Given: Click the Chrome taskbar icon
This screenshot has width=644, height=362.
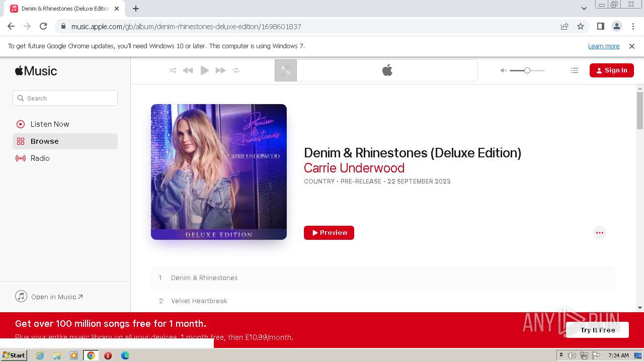Looking at the screenshot, I should [x=91, y=355].
